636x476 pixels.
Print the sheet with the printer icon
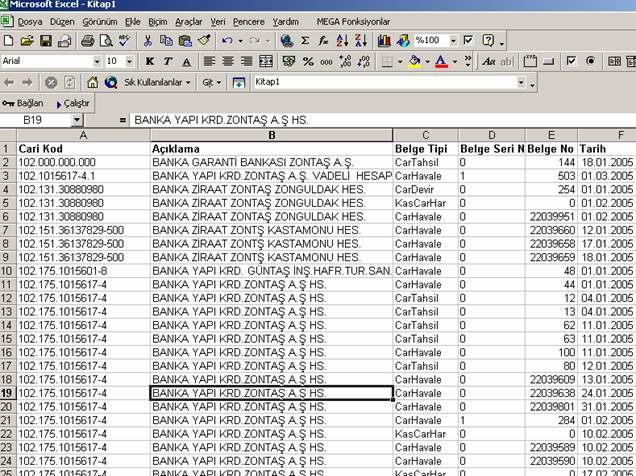87,41
